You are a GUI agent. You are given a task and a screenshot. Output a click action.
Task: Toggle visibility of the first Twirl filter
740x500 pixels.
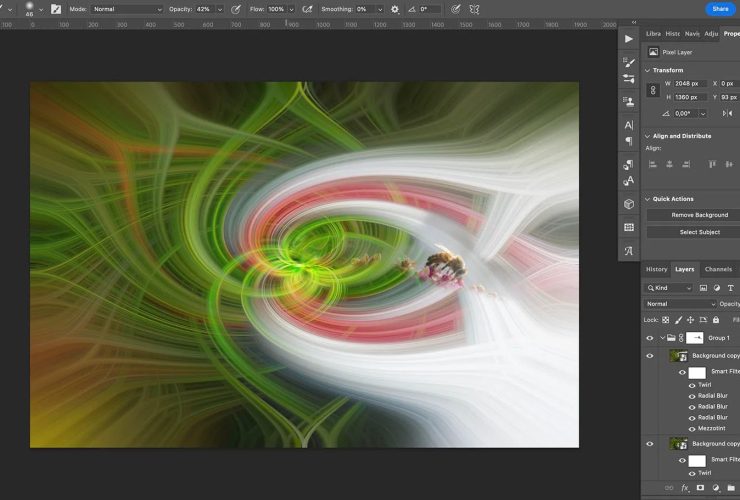click(691, 385)
